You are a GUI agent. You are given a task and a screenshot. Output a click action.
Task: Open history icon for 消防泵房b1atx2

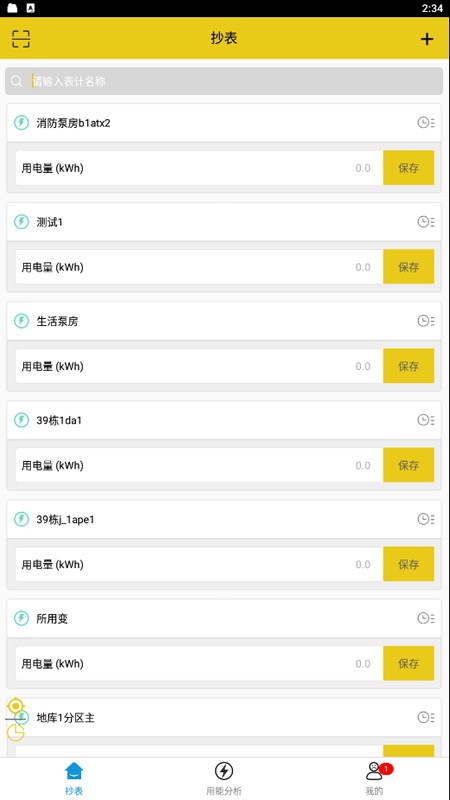tap(426, 122)
